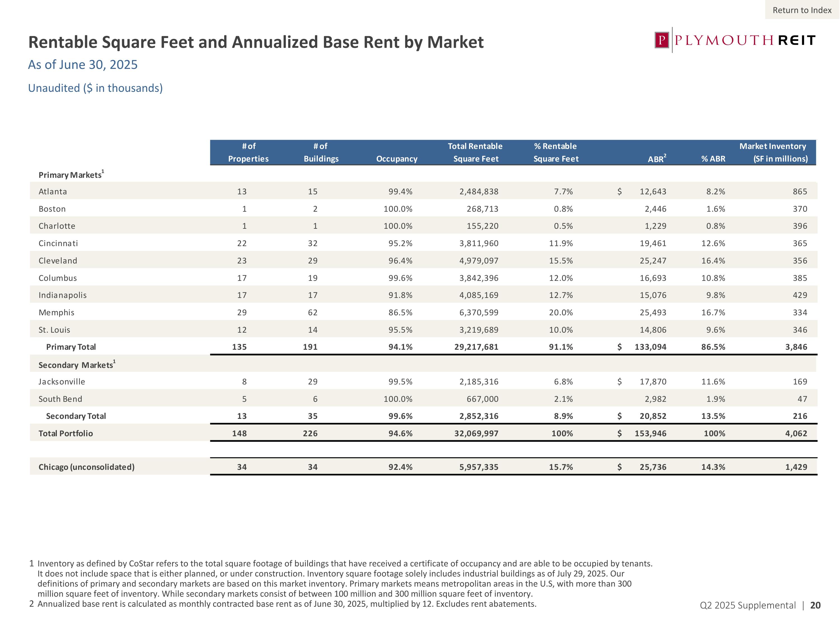Click the Occupancy column header
This screenshot has width=840, height=630.
[x=396, y=159]
